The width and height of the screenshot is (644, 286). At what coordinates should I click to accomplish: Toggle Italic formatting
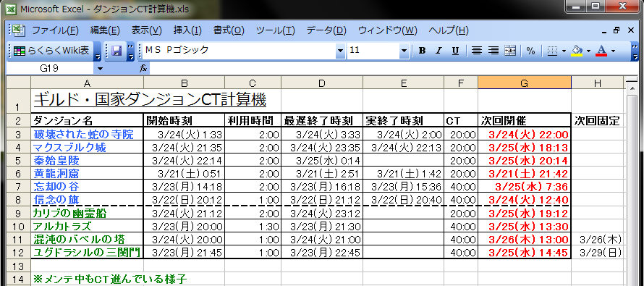coord(438,51)
